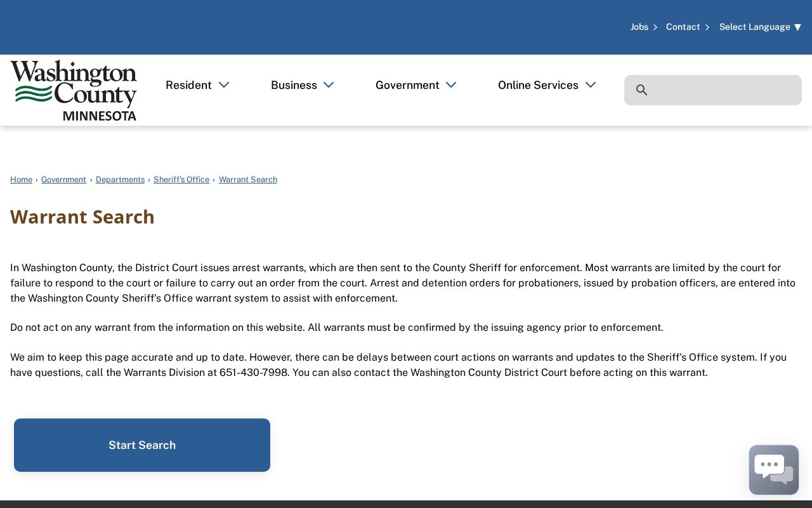This screenshot has width=812, height=508.
Task: Open the chat assistant bubble icon
Action: (x=773, y=470)
